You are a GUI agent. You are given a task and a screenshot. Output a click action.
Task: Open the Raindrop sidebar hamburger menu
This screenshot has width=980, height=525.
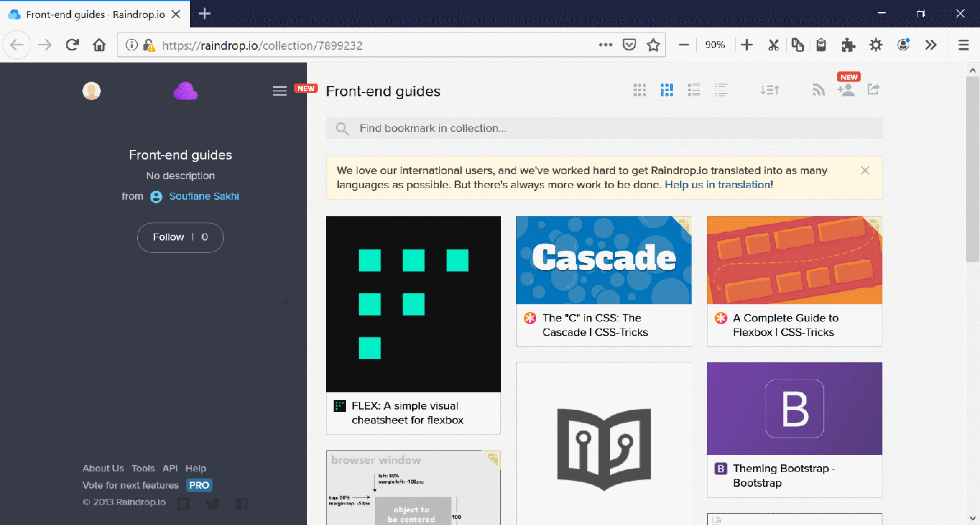click(x=279, y=91)
